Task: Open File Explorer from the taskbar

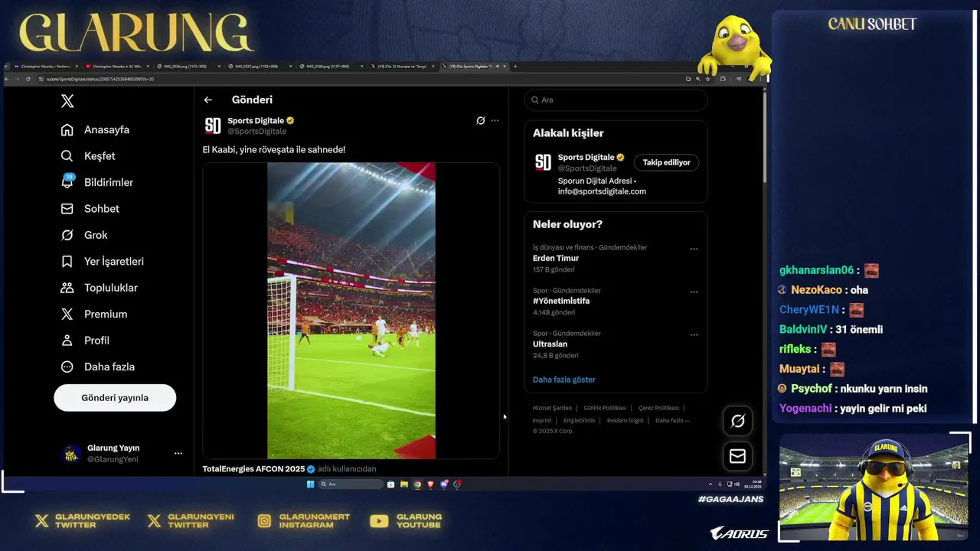Action: tap(403, 484)
